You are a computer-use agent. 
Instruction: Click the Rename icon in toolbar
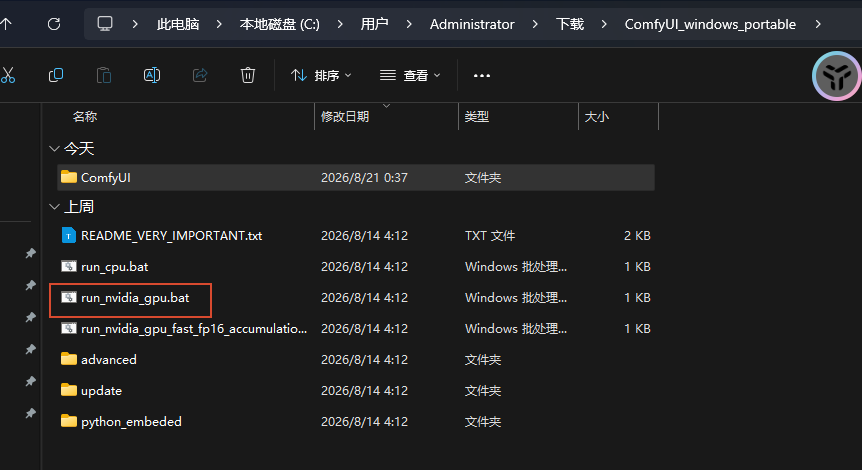[x=152, y=75]
